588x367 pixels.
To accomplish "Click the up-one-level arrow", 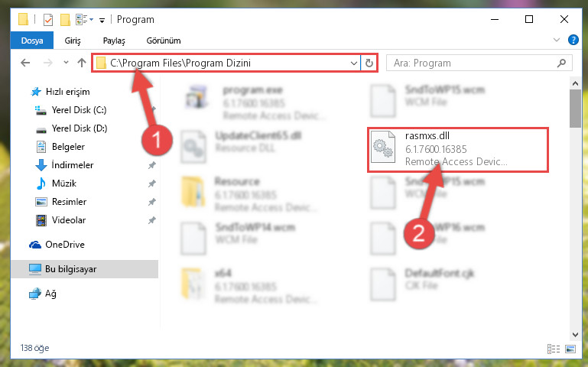I will point(82,63).
